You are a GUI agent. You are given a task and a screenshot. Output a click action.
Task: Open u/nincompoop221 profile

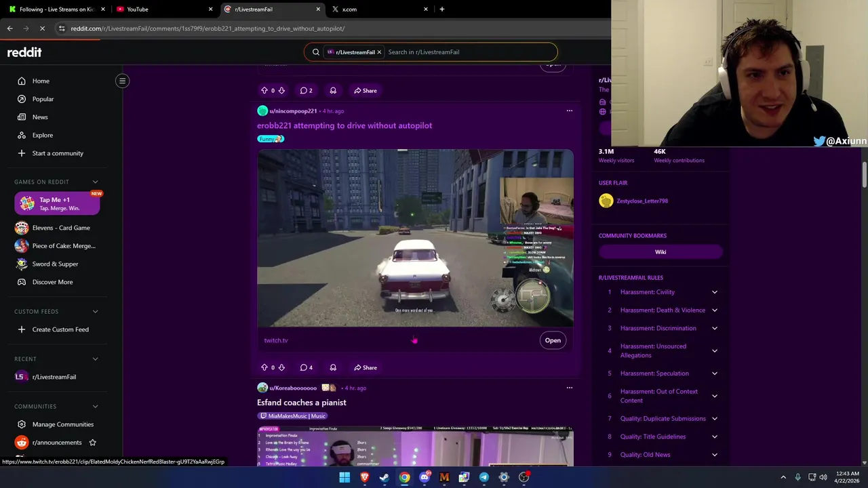(x=293, y=111)
